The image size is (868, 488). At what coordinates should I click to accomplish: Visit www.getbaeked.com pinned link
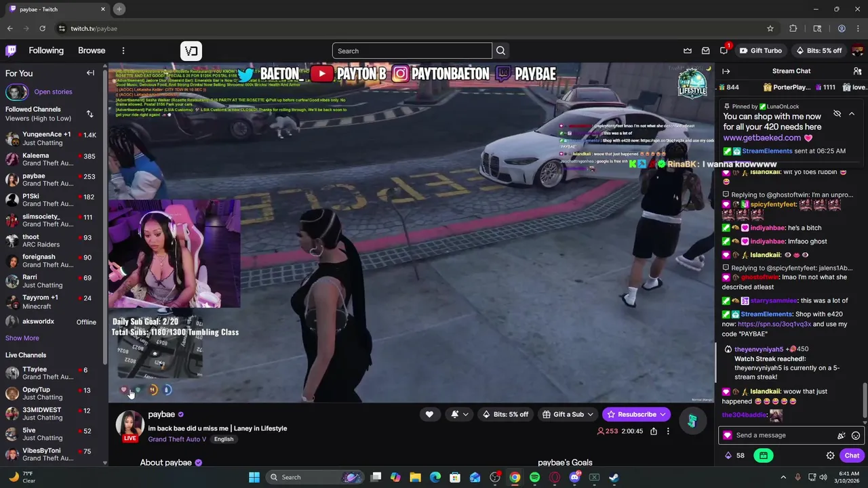(x=762, y=138)
